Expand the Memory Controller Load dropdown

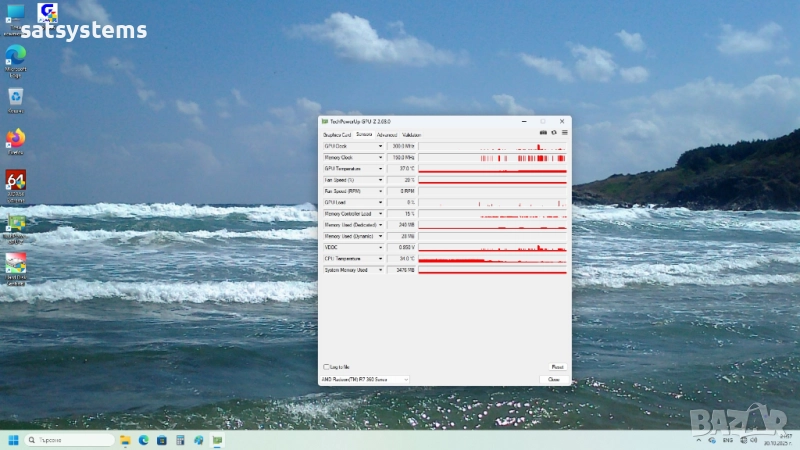point(380,214)
